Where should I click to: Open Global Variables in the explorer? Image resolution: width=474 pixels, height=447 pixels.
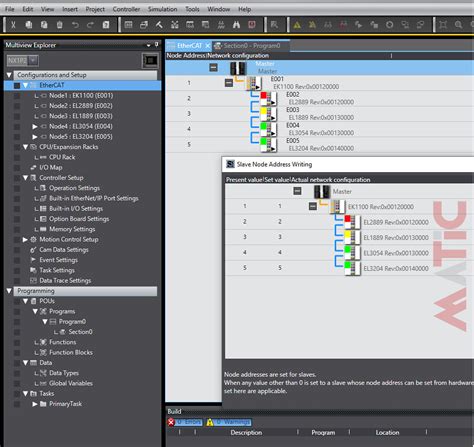click(71, 383)
